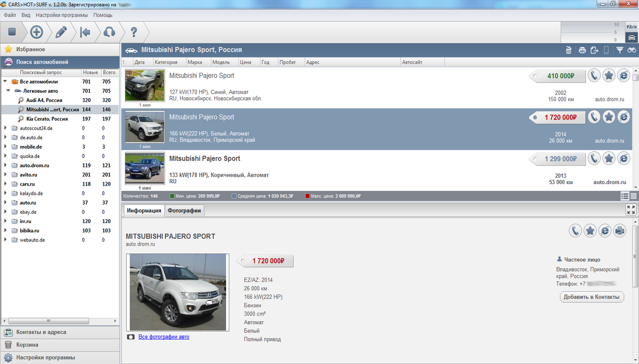Viewport: 639px width, 364px height.
Task: Expand the bibika.ru folder
Action: pos(5,230)
